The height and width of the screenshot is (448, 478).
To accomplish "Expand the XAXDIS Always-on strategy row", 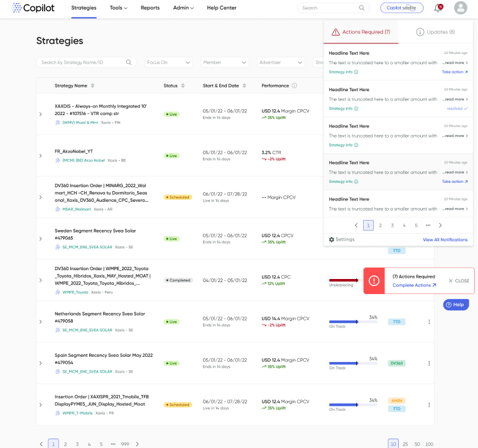I will coord(41,114).
